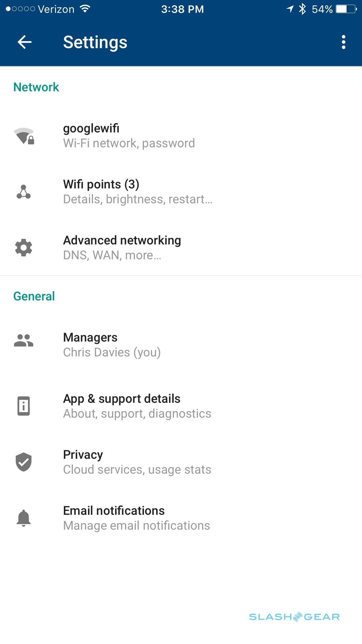
Task: Open Advanced networking settings
Action: tap(122, 248)
